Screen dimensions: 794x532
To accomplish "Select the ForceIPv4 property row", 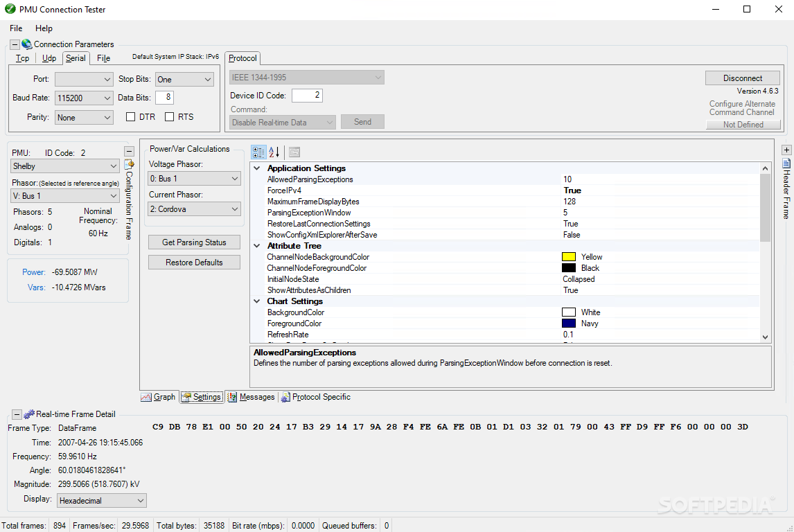I will (511, 190).
